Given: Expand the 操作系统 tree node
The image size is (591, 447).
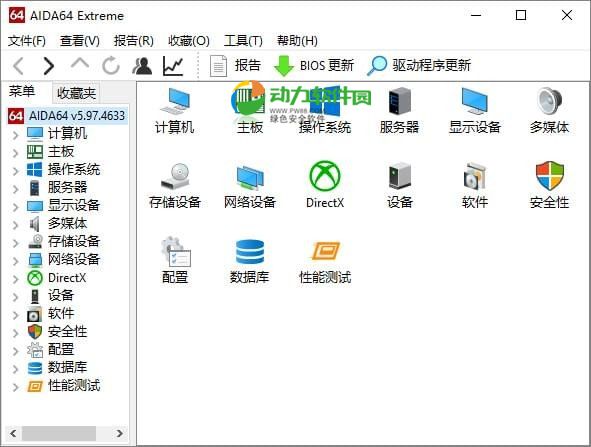Looking at the screenshot, I should tap(15, 171).
